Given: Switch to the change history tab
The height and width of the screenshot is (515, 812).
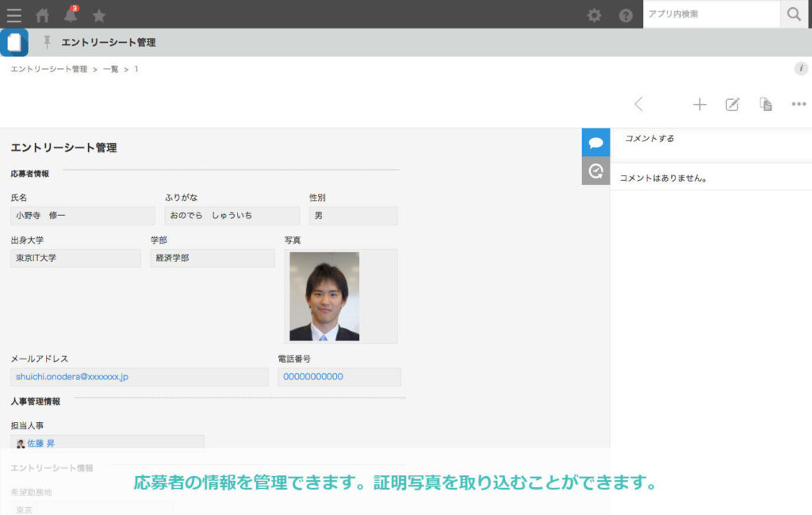Looking at the screenshot, I should click(596, 171).
